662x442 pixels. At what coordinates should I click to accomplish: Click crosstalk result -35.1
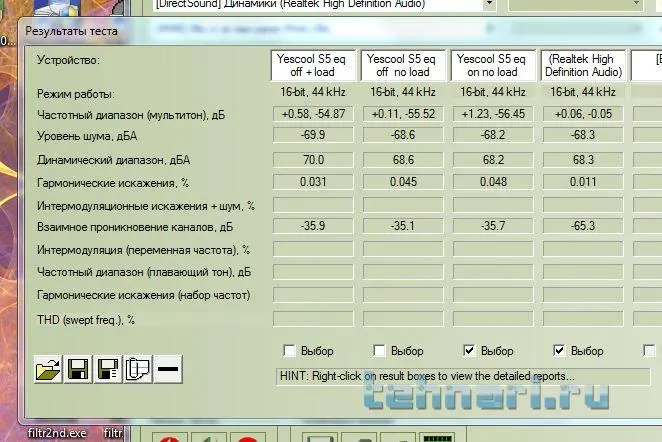403,226
